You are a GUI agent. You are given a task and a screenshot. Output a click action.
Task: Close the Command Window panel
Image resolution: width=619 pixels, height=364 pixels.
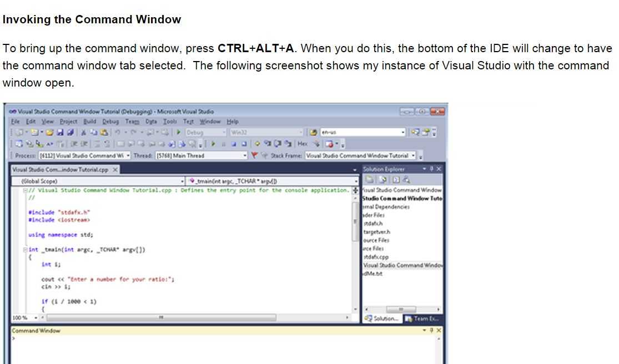(x=439, y=330)
